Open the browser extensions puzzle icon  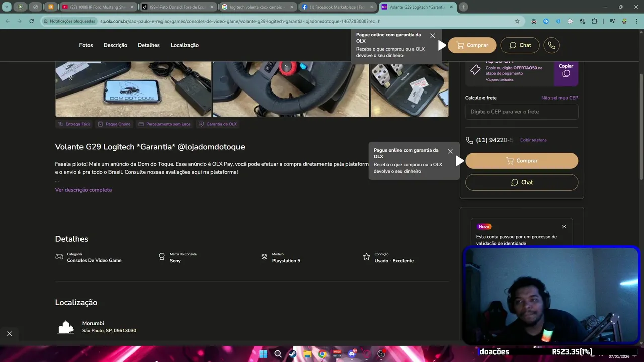pyautogui.click(x=594, y=21)
